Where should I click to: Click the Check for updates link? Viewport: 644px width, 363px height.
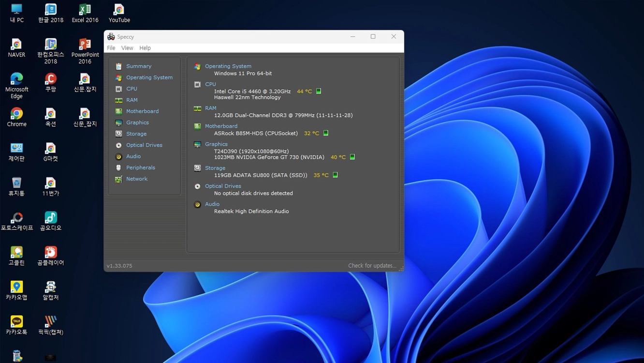[x=372, y=266]
